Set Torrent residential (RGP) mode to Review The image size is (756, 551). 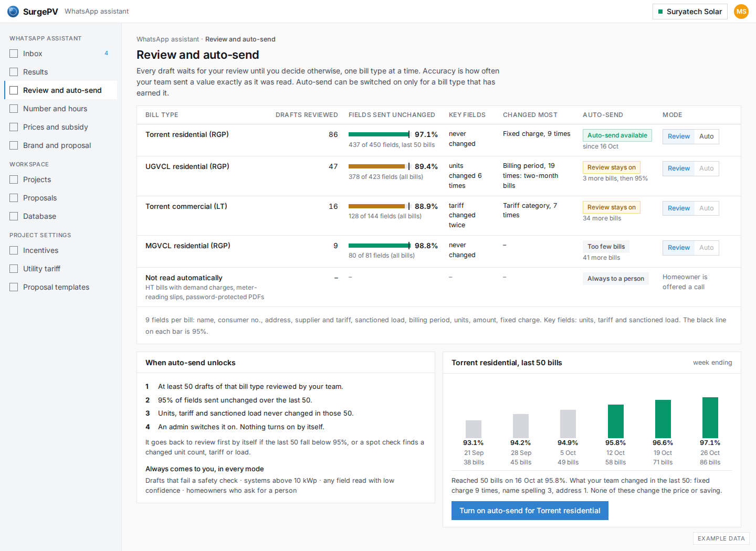coord(679,136)
